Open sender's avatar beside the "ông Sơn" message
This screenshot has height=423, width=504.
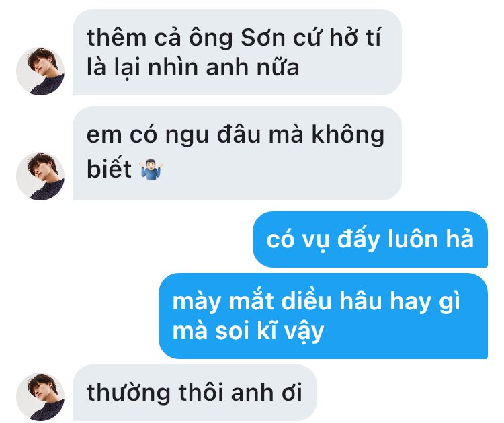pyautogui.click(x=40, y=71)
